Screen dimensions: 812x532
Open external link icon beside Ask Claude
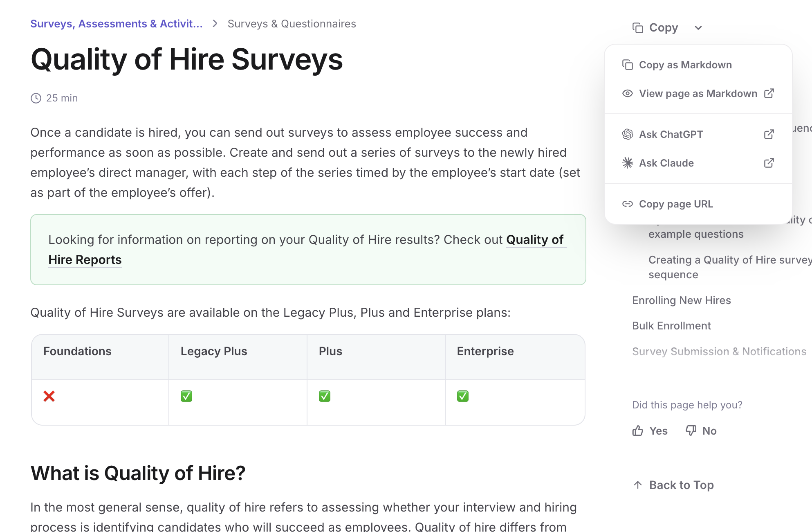769,163
